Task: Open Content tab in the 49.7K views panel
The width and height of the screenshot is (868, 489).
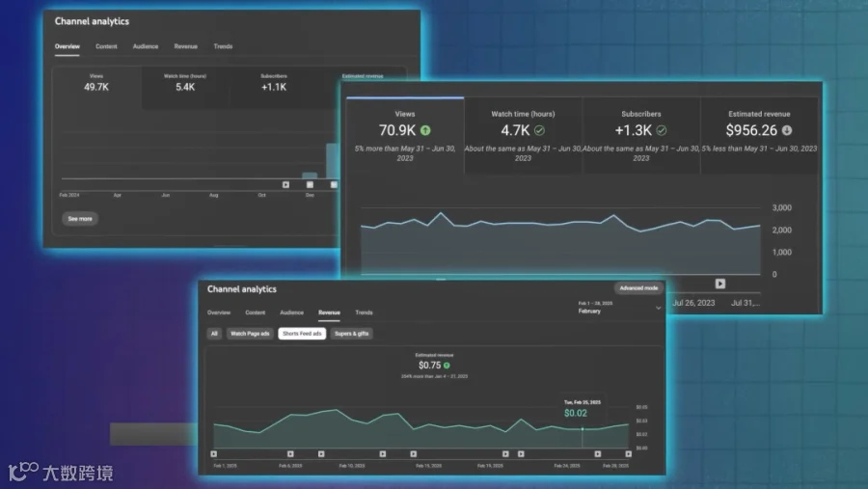Action: tap(106, 46)
